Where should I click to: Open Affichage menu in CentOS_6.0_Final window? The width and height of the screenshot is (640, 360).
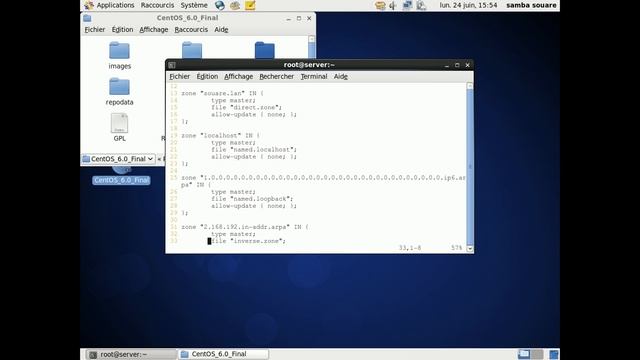[x=153, y=29]
